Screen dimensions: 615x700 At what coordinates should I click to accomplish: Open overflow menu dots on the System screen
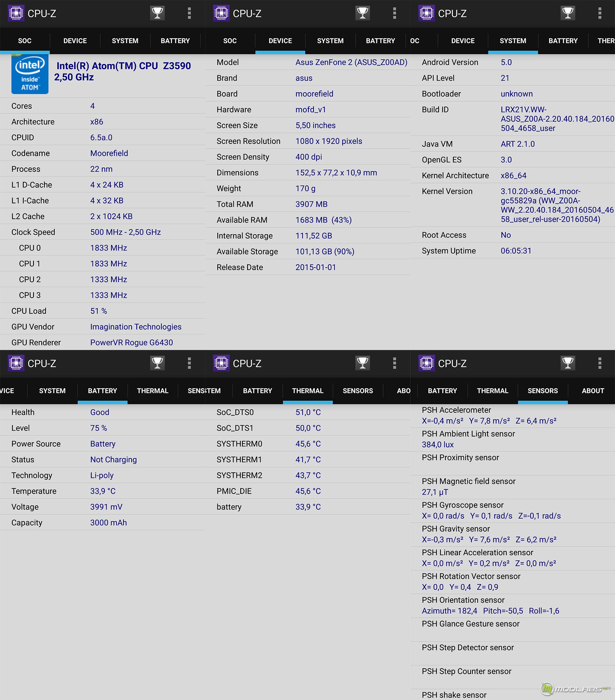pos(600,13)
